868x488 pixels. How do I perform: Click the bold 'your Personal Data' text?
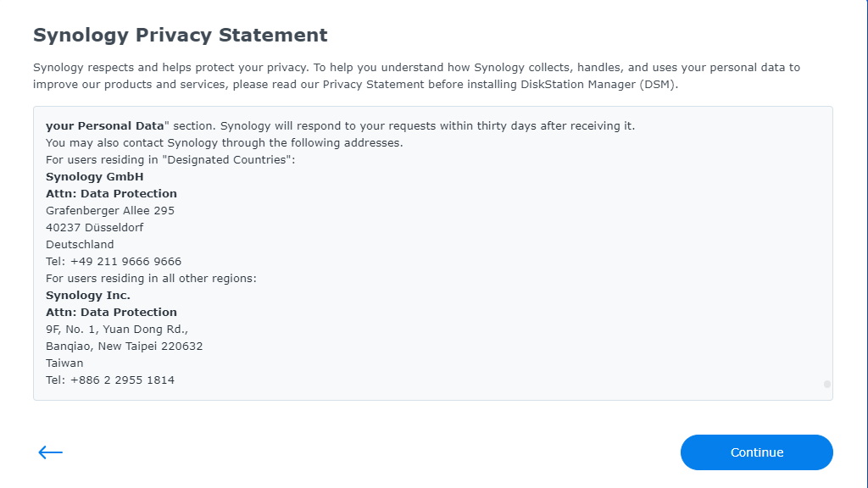point(104,126)
